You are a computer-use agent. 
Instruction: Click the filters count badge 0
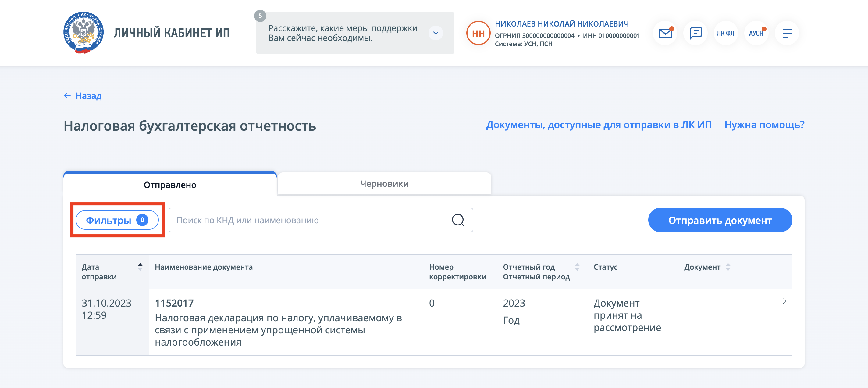142,220
